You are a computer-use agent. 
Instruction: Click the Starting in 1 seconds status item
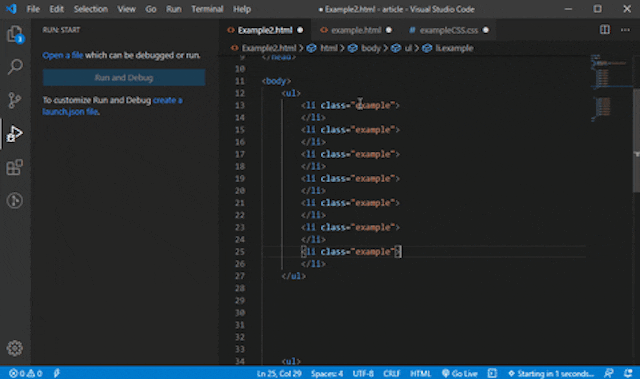(551, 373)
